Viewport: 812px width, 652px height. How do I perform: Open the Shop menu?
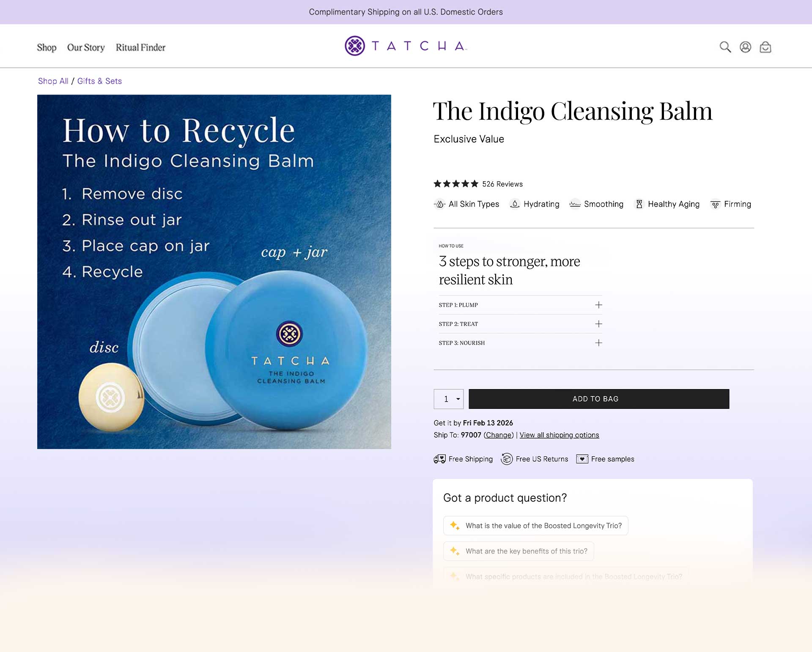tap(47, 47)
